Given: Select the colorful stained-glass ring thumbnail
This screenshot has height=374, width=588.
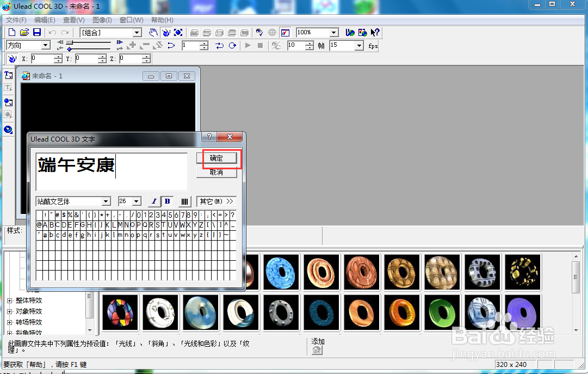Looking at the screenshot, I should point(120,312).
